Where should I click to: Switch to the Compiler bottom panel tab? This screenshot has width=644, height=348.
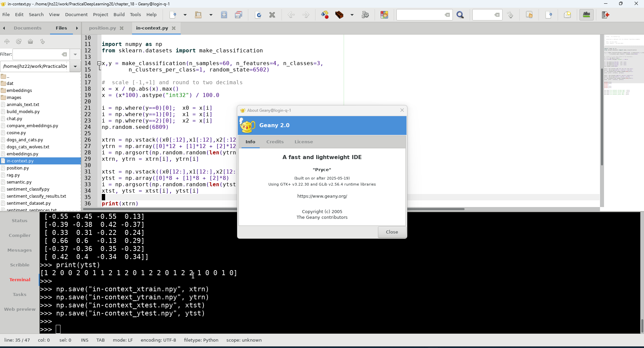click(19, 236)
